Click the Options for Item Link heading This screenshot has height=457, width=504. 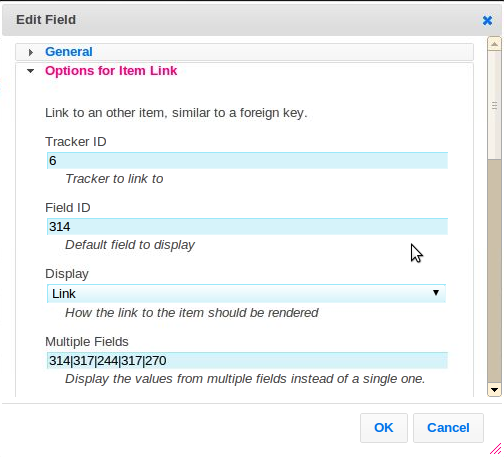click(x=111, y=71)
